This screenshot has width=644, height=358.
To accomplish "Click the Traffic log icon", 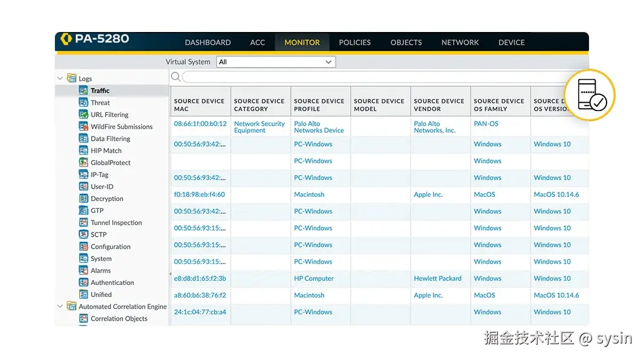I will tap(83, 91).
